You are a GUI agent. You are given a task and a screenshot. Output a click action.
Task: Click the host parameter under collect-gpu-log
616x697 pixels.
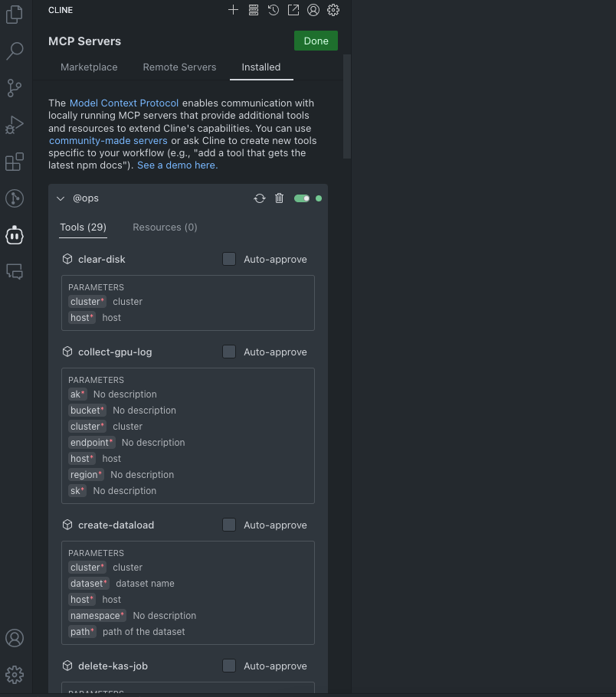82,458
